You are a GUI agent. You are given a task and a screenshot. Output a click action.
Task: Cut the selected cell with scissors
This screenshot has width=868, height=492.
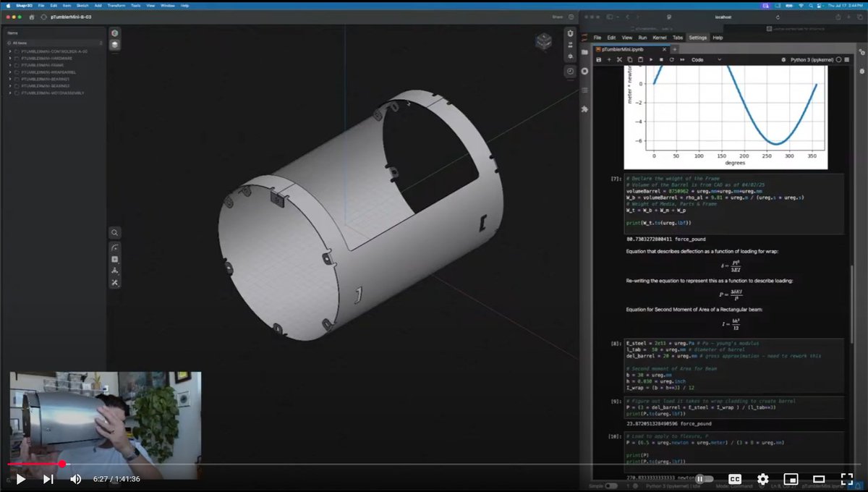[619, 59]
